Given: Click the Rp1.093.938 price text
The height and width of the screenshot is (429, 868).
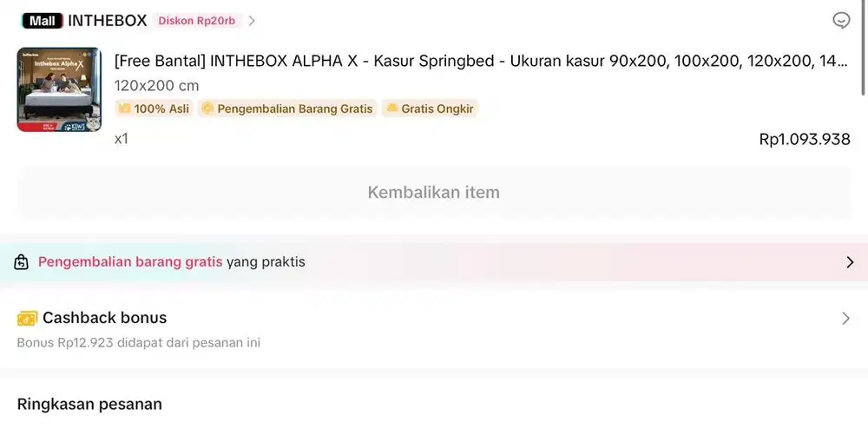Looking at the screenshot, I should (x=804, y=139).
